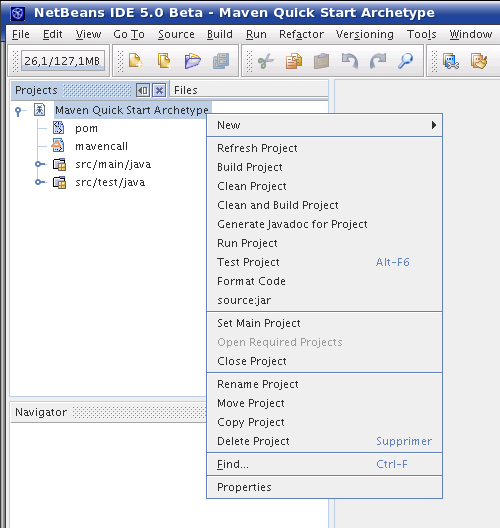Click the Redo arrow icon

click(x=378, y=61)
